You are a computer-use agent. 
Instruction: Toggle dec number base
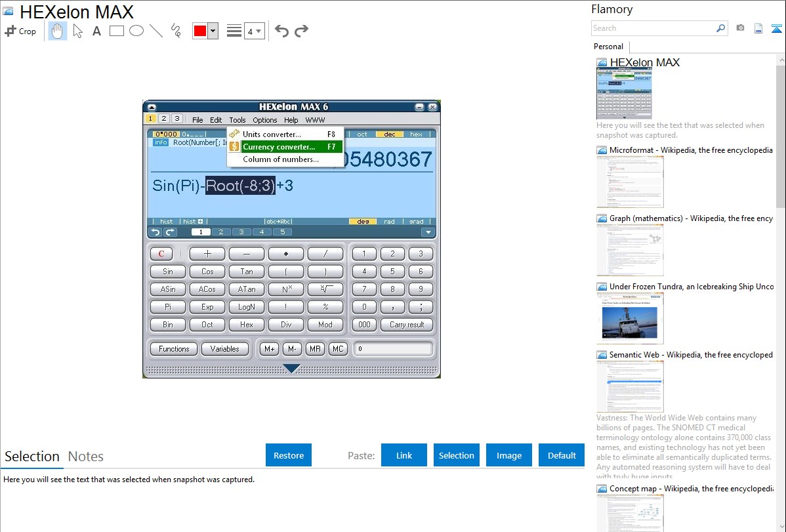point(390,134)
